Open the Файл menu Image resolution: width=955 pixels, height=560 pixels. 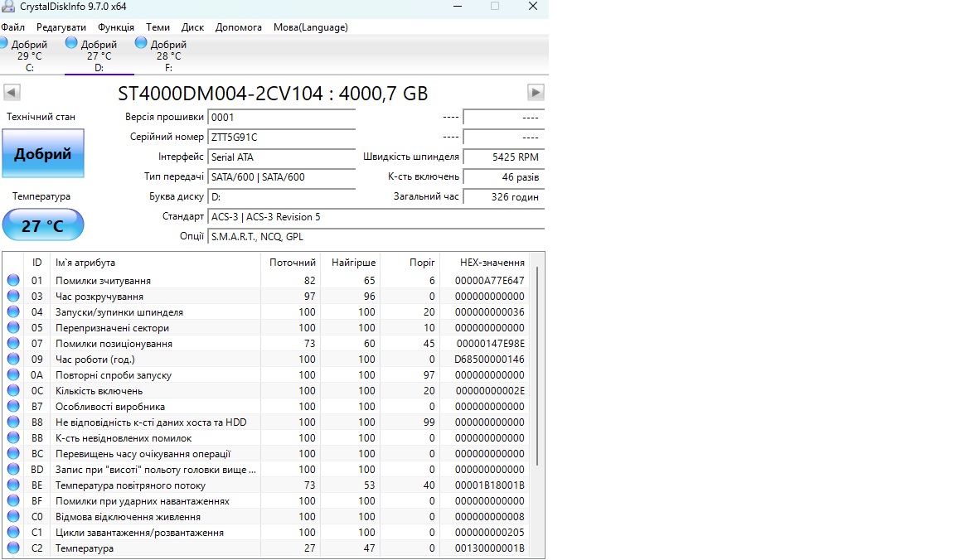pyautogui.click(x=12, y=27)
